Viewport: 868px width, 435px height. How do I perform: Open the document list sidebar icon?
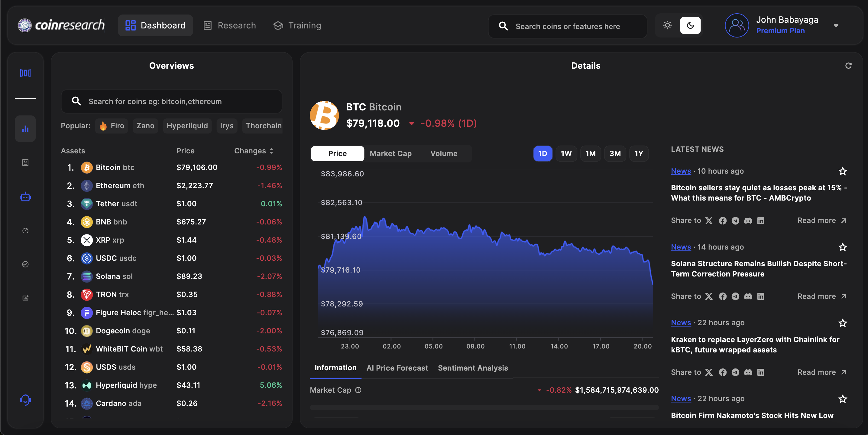pos(25,162)
